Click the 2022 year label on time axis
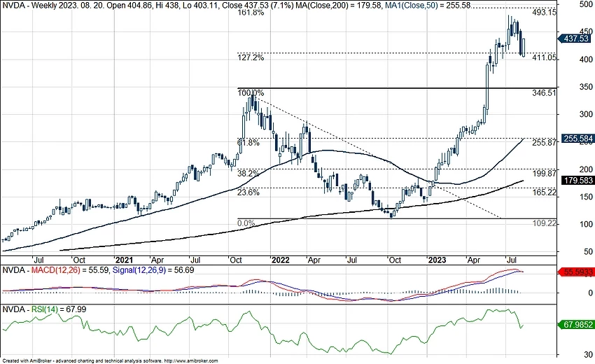Screen dimensions: 595x364 (281, 260)
